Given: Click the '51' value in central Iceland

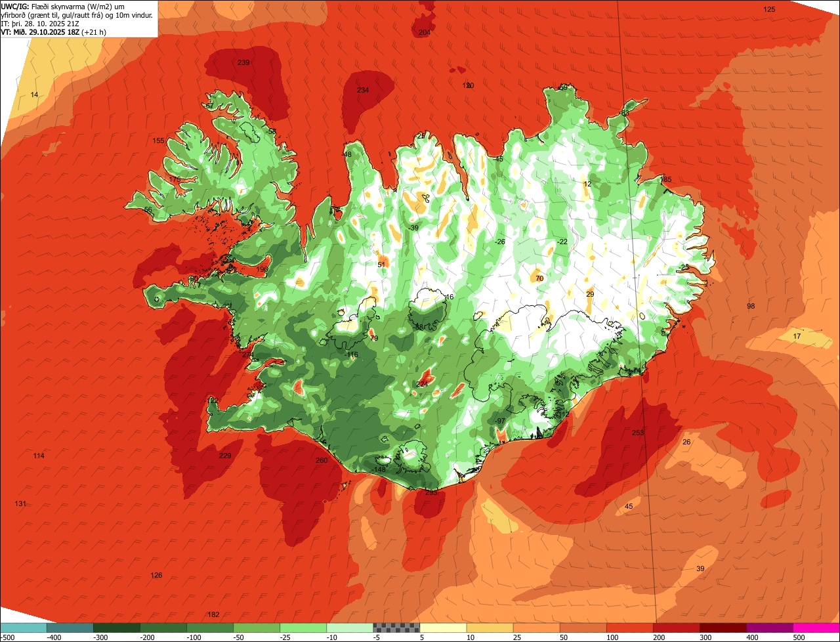Looking at the screenshot, I should 381,265.
